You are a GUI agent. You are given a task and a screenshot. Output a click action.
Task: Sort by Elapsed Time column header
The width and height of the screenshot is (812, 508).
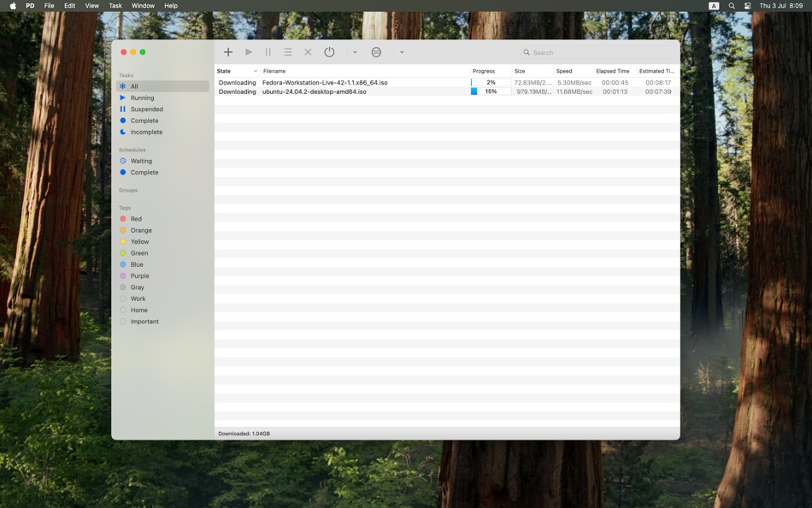pos(615,71)
